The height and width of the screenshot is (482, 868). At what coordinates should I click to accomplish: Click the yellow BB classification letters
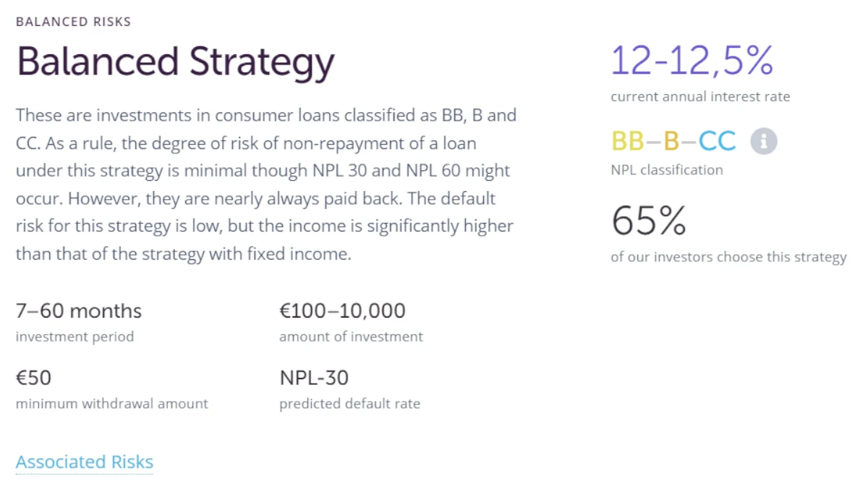click(x=628, y=141)
